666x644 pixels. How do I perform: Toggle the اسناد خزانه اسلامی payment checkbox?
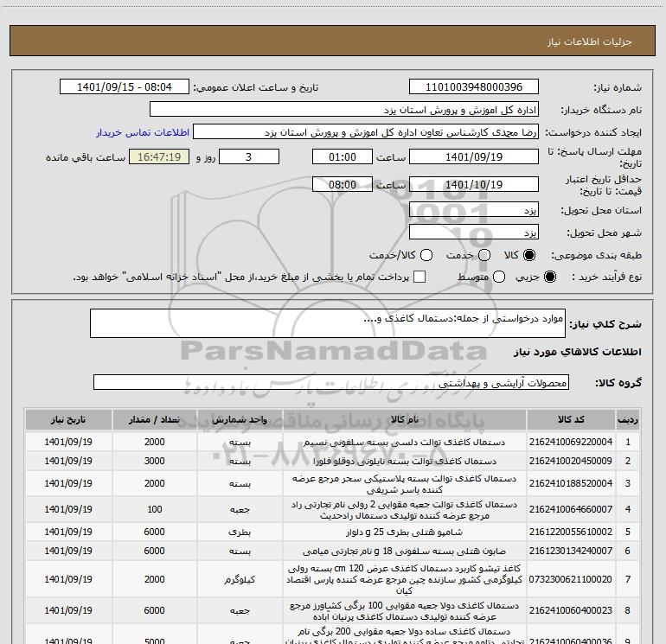pos(419,277)
